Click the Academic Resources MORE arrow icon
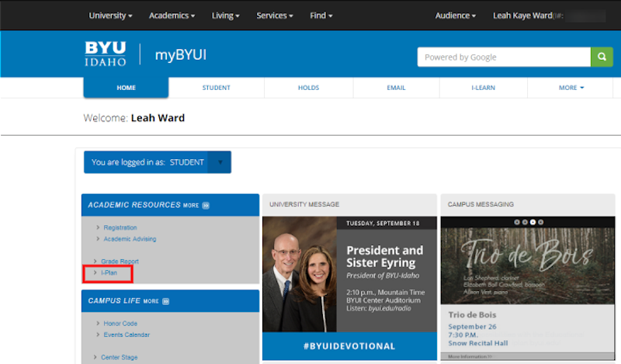 pos(206,206)
